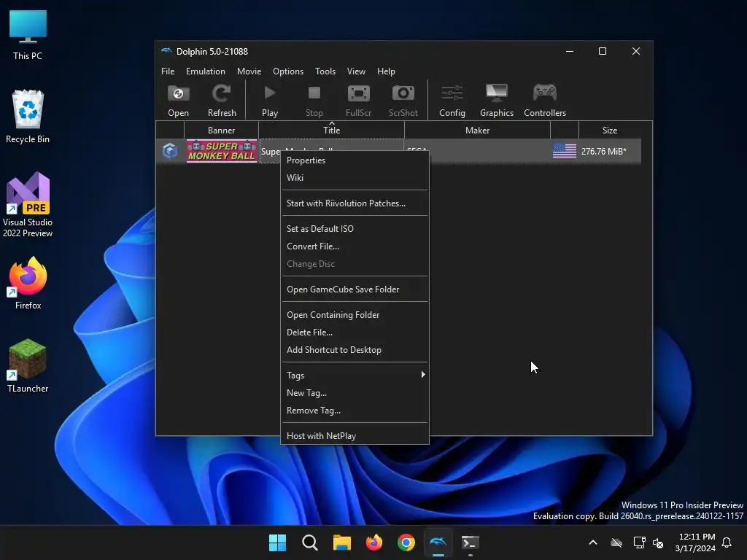Click the Dolphin logo in title bar
Screen dimensions: 747x560
tap(166, 51)
